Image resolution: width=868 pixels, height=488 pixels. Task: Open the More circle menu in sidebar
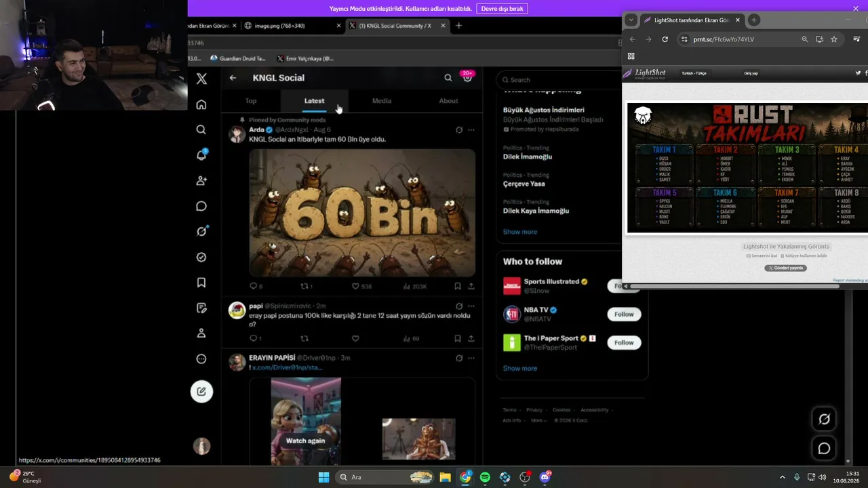(201, 359)
